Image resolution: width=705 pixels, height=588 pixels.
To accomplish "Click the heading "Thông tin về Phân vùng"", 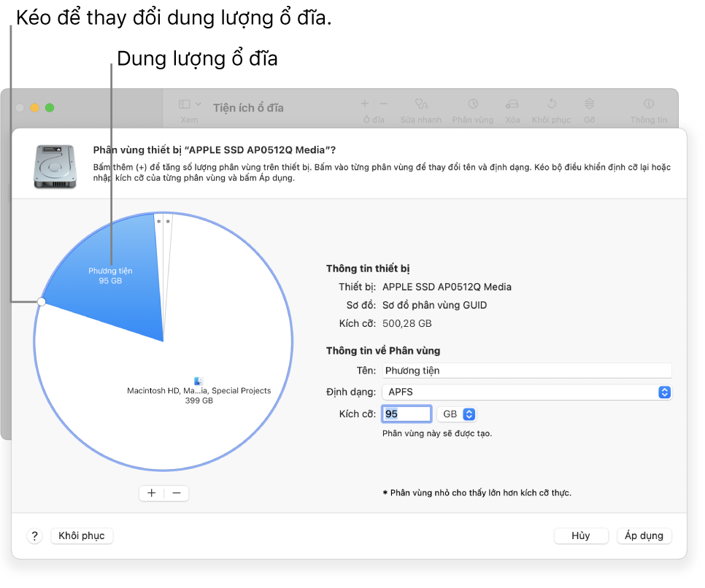I will [383, 351].
